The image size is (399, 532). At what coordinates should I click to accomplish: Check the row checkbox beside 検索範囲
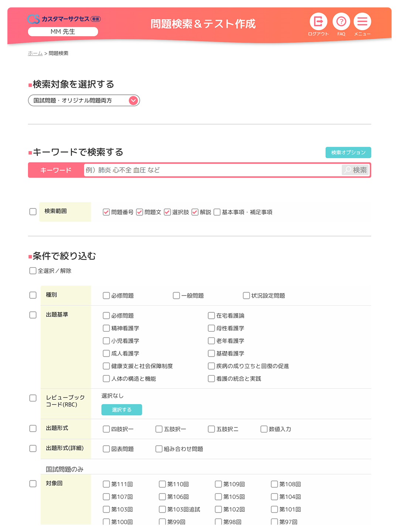tap(33, 212)
